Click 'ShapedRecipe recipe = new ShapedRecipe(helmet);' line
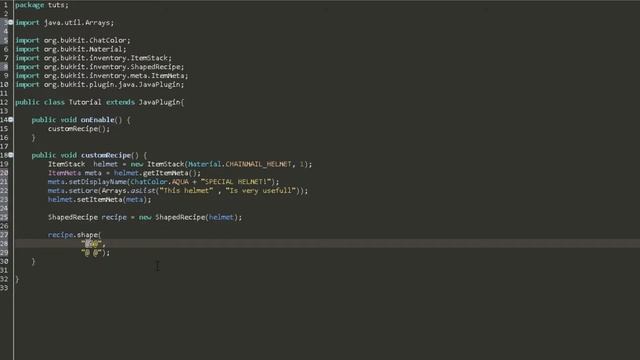Screen dimensions: 640x360 [144, 217]
